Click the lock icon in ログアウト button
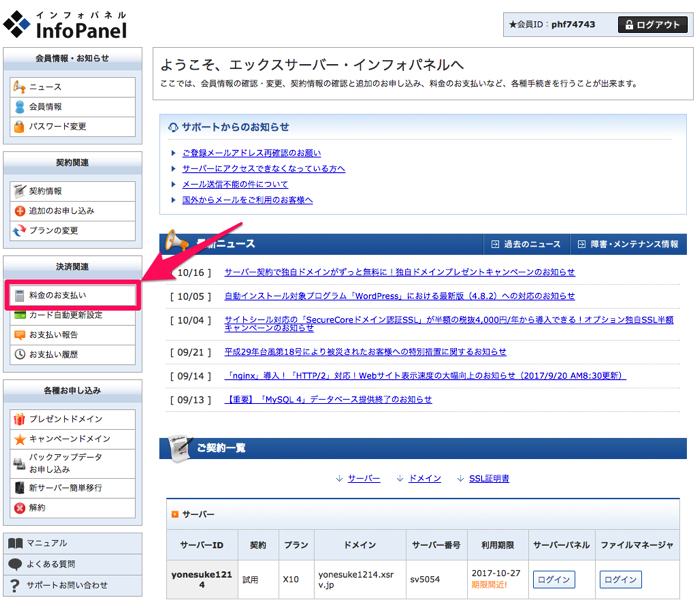Screen dimensions: 700x609 pos(629,25)
